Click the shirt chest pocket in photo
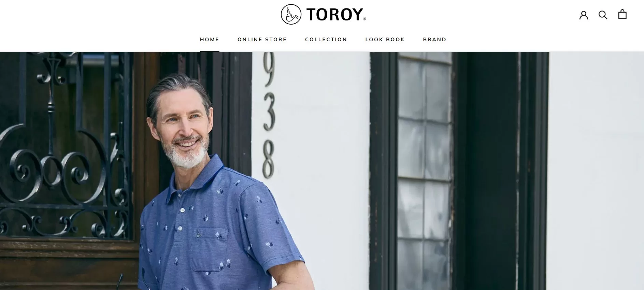Screen dimensions: 644x290 [x=209, y=249]
